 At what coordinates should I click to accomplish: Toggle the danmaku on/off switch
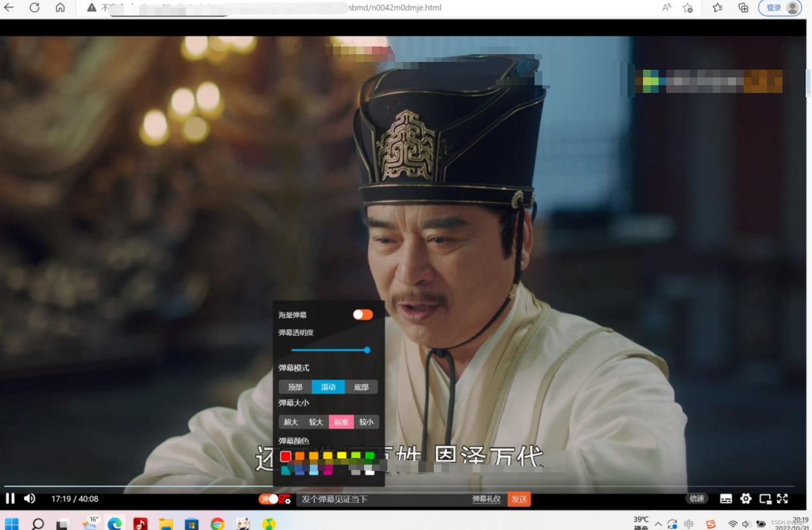(268, 499)
